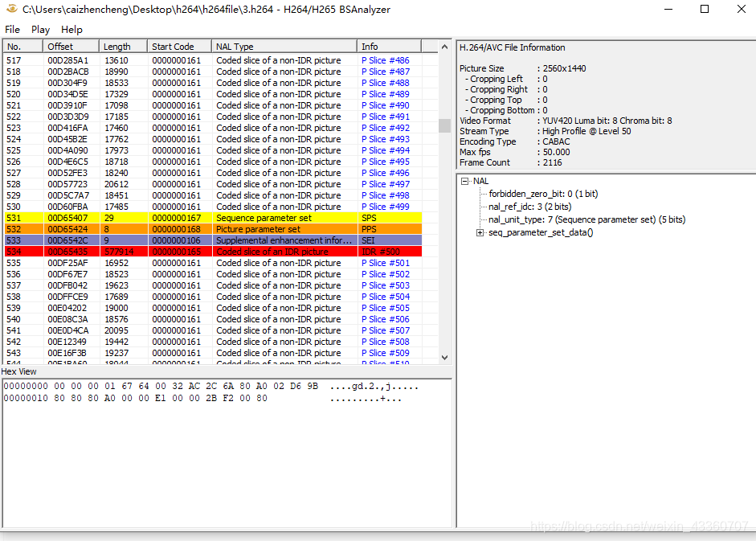Open the Play menu
The height and width of the screenshot is (541, 756).
[40, 30]
